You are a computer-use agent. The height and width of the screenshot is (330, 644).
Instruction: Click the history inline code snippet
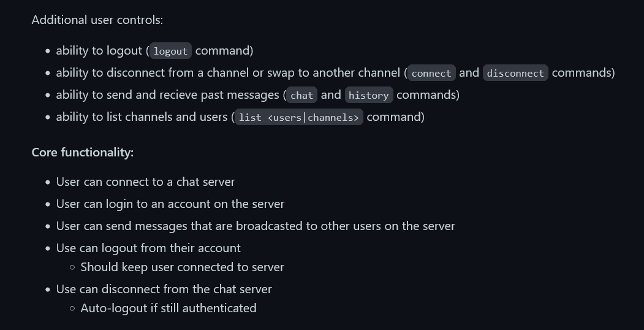click(368, 95)
